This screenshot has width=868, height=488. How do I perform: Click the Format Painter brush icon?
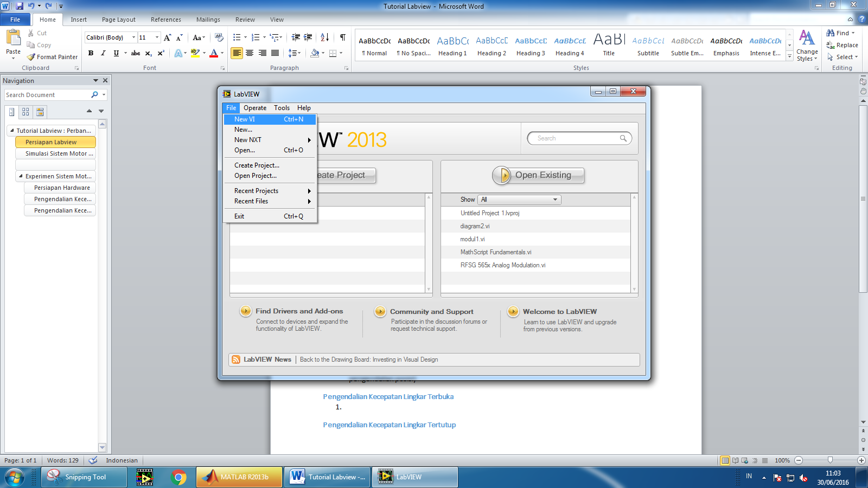point(31,57)
